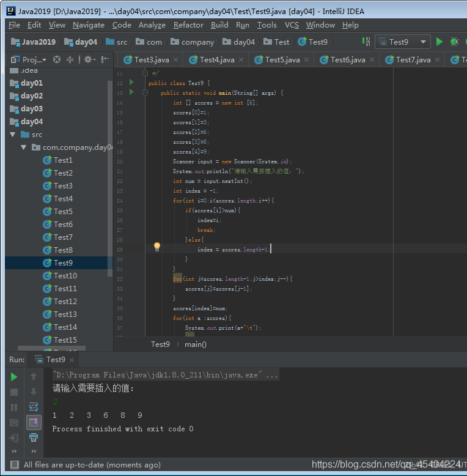This screenshot has height=476, width=467.
Task: Click the print console output icon
Action: click(x=34, y=437)
